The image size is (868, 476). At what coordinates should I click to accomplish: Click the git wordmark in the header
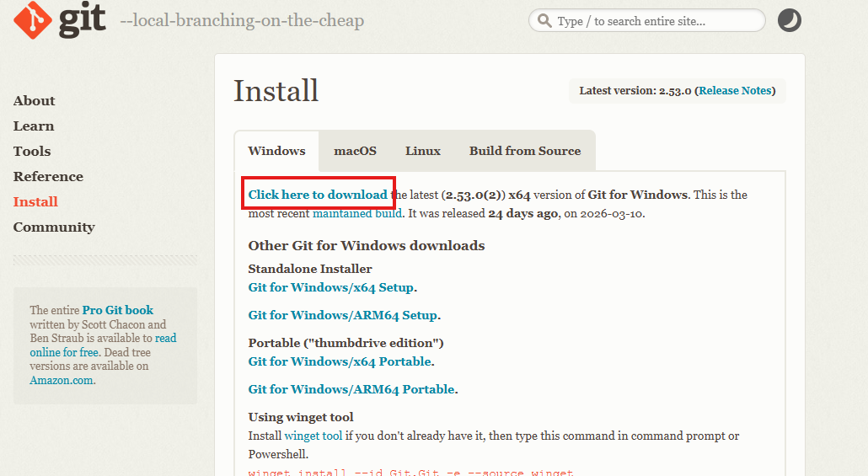tap(82, 20)
